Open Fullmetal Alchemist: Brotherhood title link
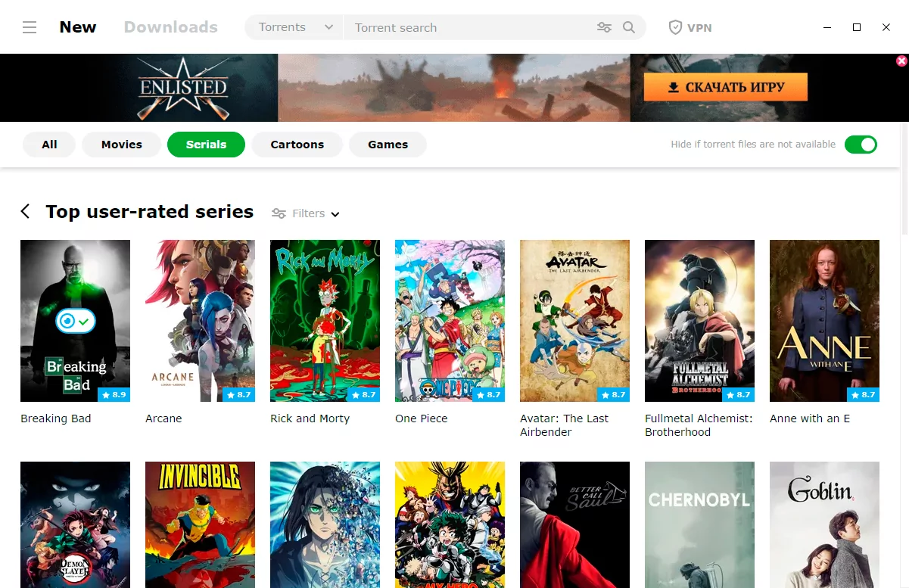 699,425
